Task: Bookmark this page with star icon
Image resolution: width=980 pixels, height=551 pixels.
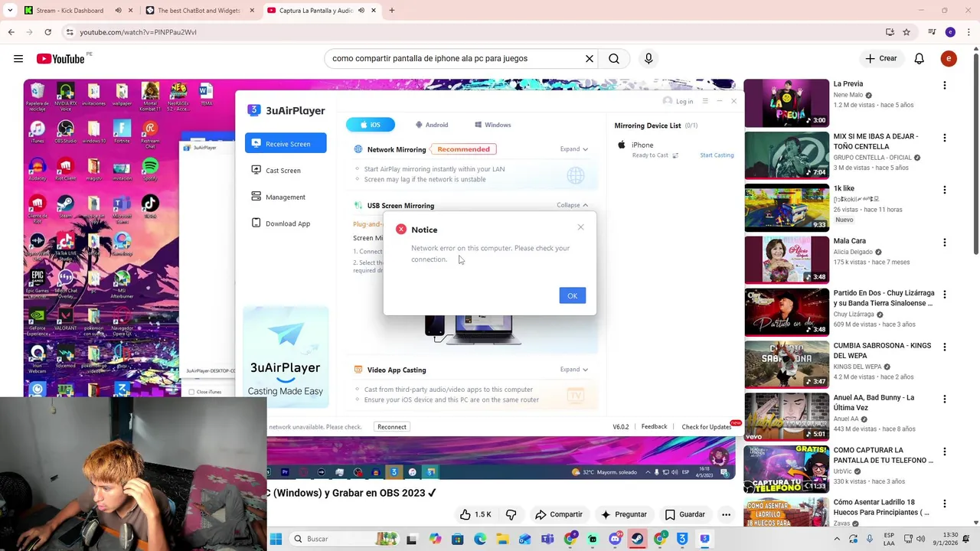Action: pos(906,32)
